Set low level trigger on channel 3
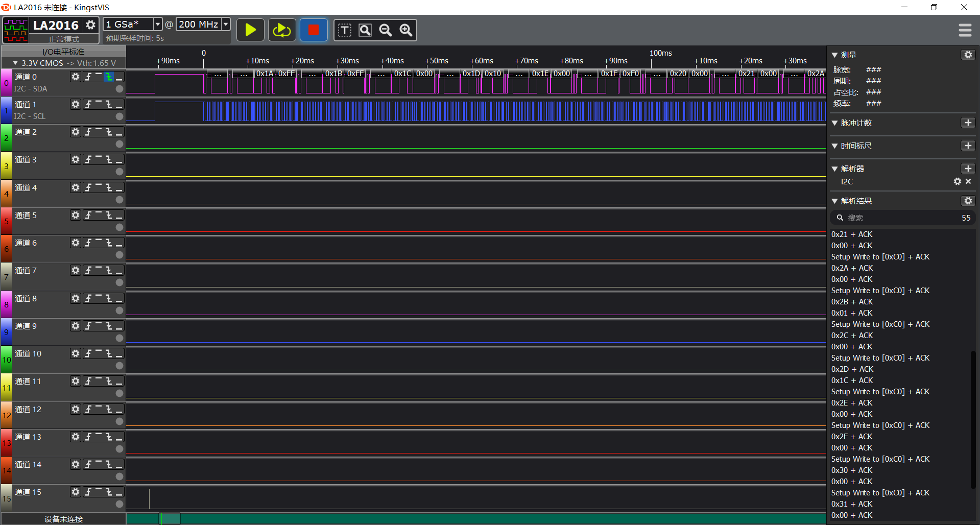Screen dimensions: 980x525 [x=119, y=160]
